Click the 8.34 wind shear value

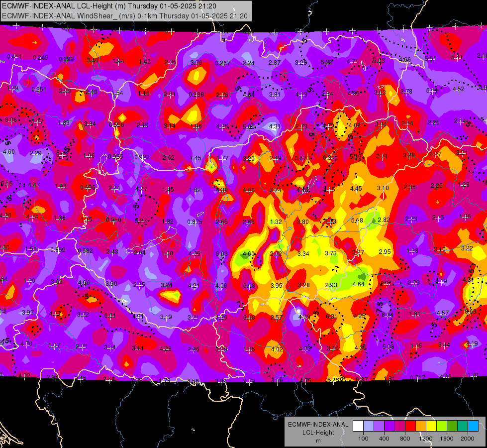(388, 315)
